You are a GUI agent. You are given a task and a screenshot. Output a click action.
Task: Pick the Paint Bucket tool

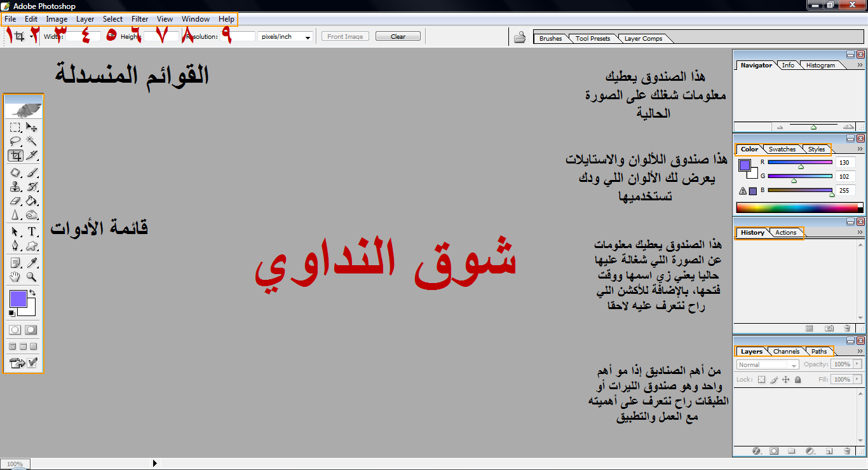(x=31, y=201)
